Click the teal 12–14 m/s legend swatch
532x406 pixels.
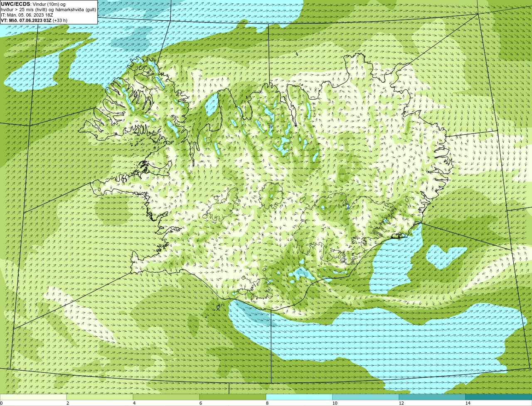click(432, 397)
